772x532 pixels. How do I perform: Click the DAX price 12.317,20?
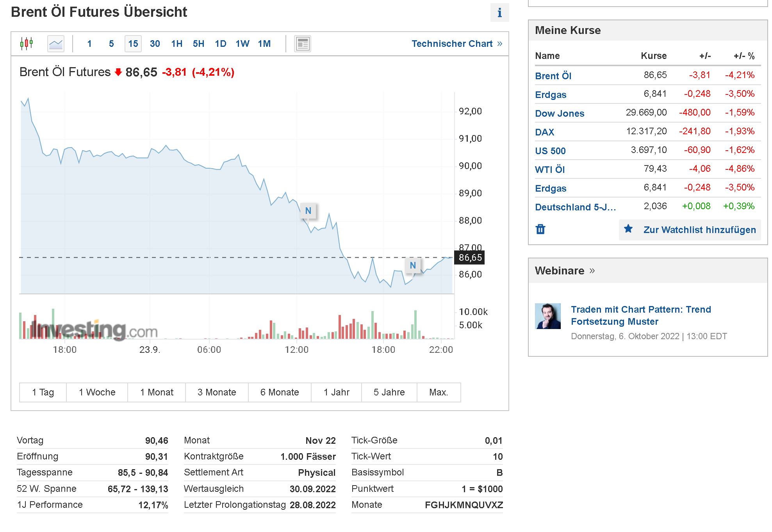[647, 131]
